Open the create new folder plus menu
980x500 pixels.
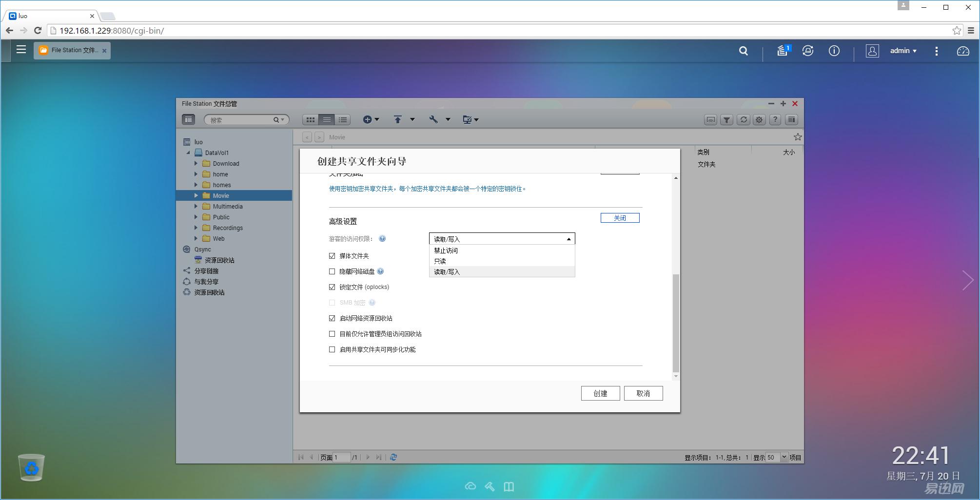click(371, 120)
